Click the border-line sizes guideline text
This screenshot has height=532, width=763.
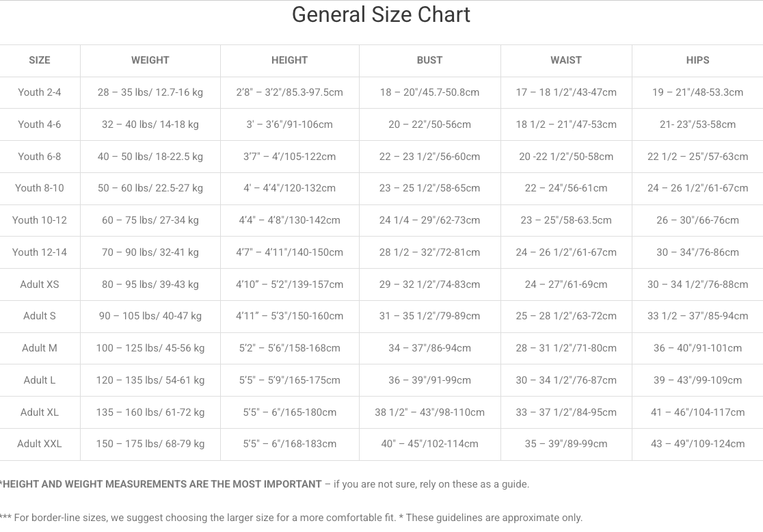pos(198,518)
